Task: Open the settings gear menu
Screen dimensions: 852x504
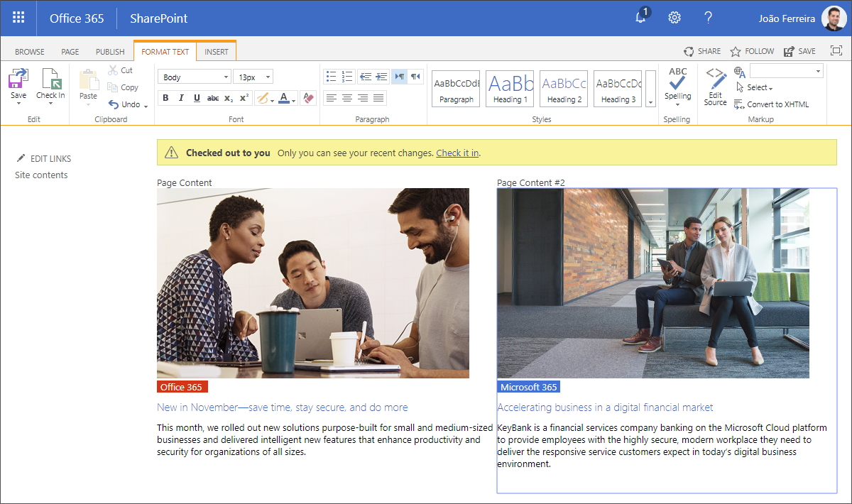Action: click(x=674, y=18)
